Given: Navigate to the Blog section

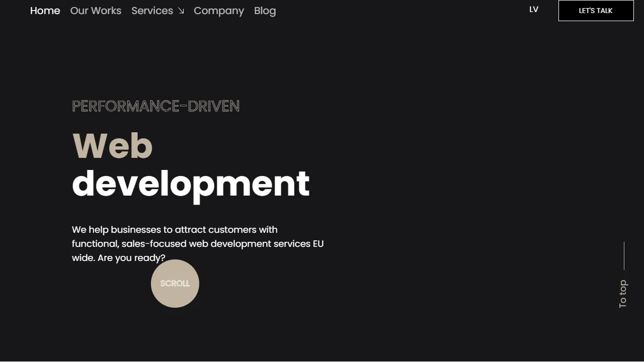Looking at the screenshot, I should [265, 11].
